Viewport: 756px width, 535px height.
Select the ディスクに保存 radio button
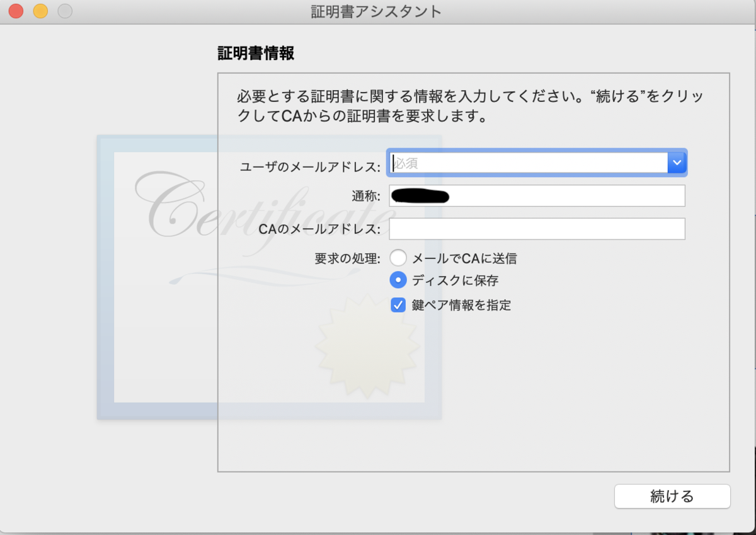(398, 280)
